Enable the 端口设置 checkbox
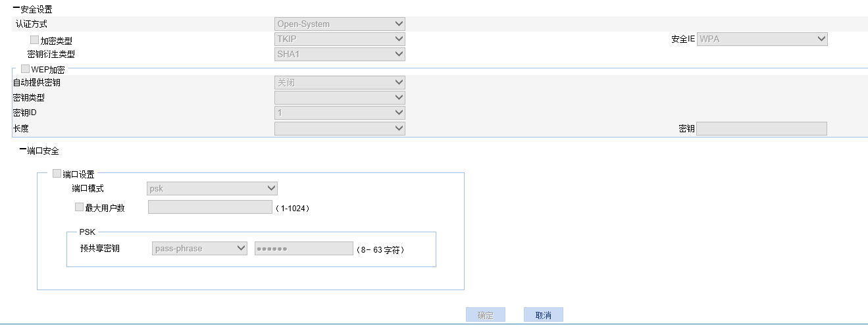Screen dimensions: 868x327 pos(57,174)
